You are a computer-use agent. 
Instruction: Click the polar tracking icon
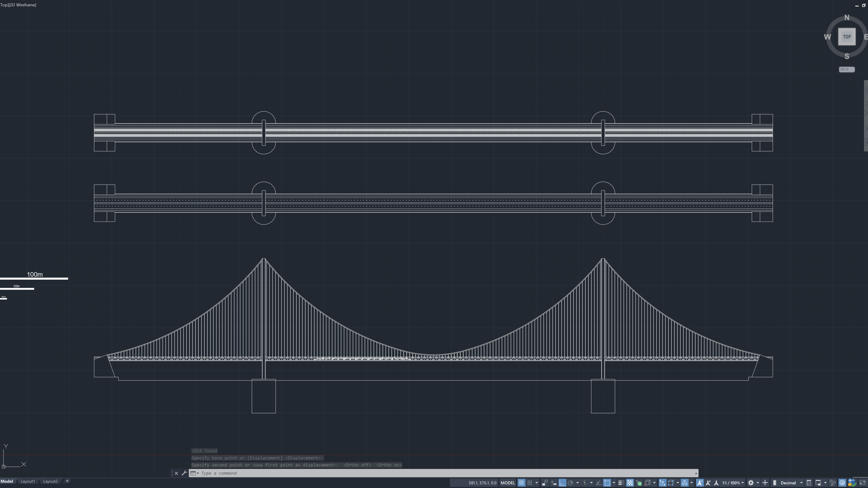pos(571,483)
